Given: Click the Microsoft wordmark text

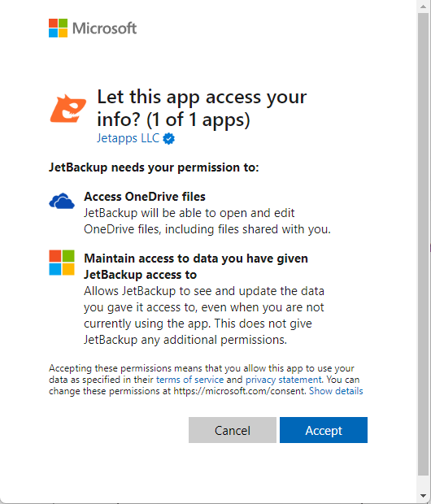Looking at the screenshot, I should 105,28.
